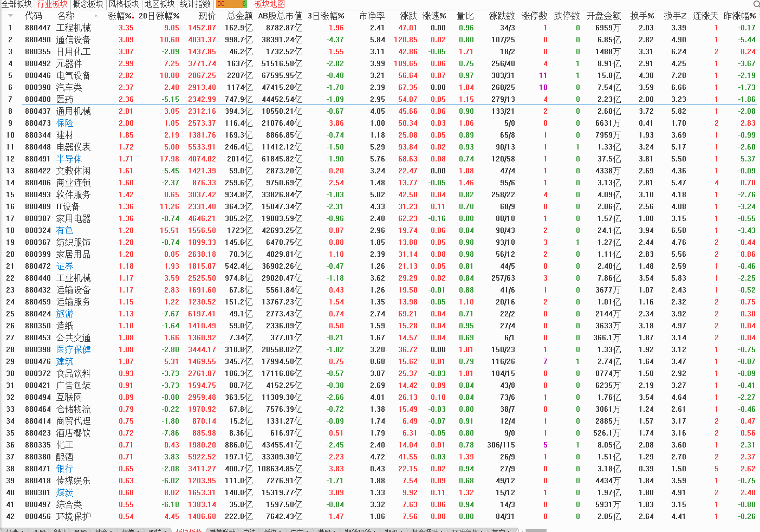Screen dimensions: 760x532
Task: Open the 银行 sector link
Action: click(65, 469)
